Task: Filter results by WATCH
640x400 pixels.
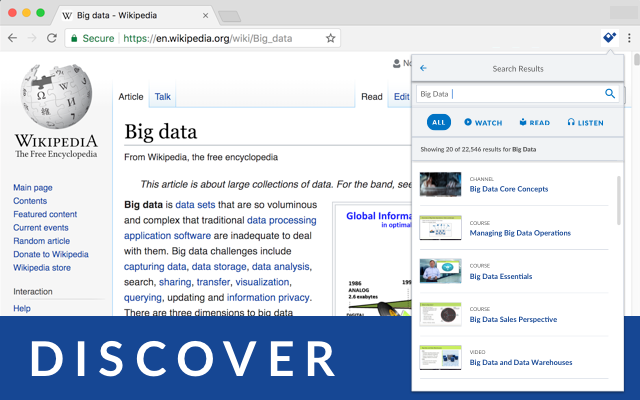Action: click(483, 122)
